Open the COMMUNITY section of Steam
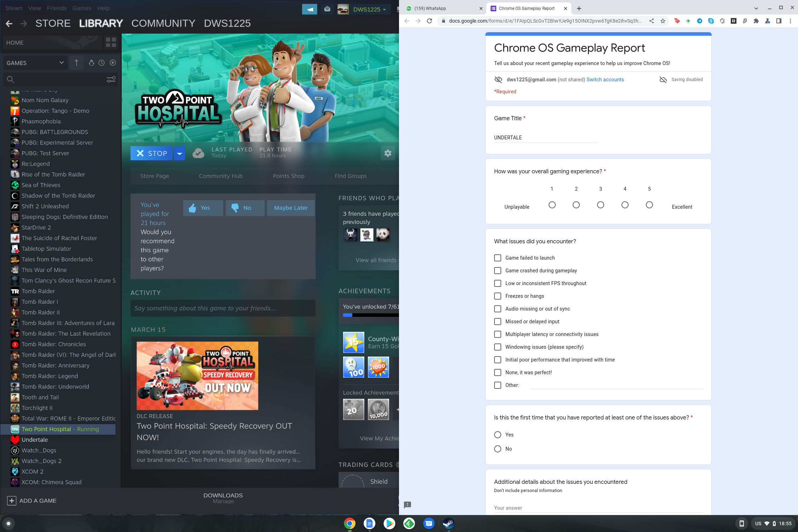Screen dimensions: 798x532 point(163,23)
